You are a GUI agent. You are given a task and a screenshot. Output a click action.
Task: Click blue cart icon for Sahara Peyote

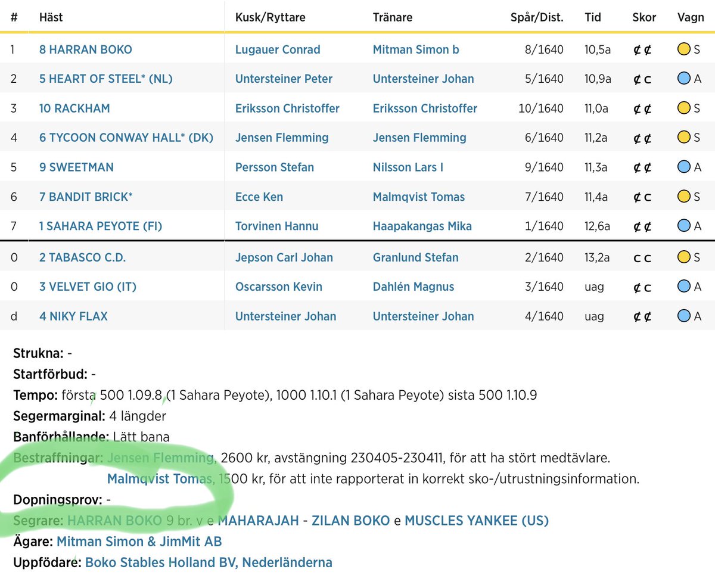click(684, 226)
